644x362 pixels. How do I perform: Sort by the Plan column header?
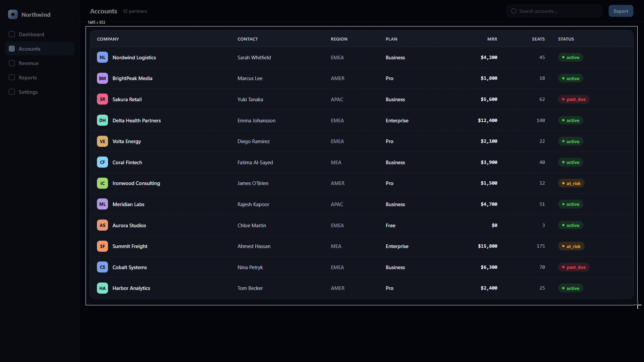(x=391, y=39)
